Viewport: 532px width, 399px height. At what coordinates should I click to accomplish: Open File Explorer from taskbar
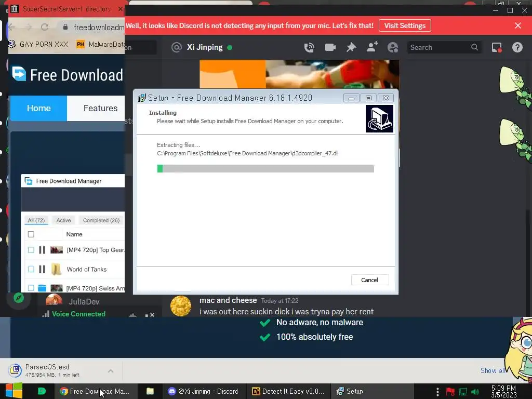click(150, 391)
